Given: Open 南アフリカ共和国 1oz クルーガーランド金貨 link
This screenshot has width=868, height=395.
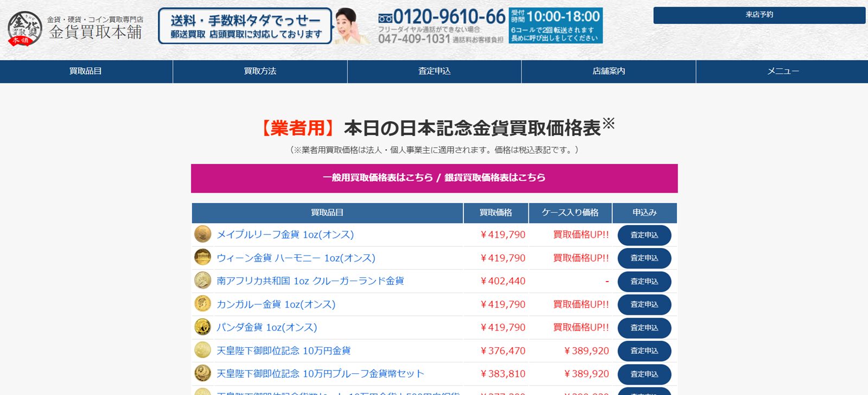Looking at the screenshot, I should click(310, 281).
